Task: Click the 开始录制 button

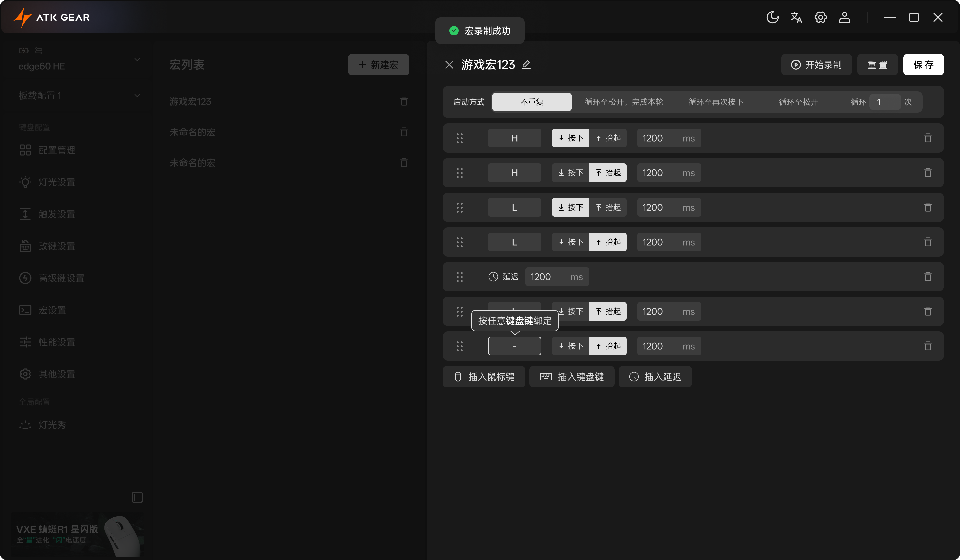Action: tap(816, 65)
